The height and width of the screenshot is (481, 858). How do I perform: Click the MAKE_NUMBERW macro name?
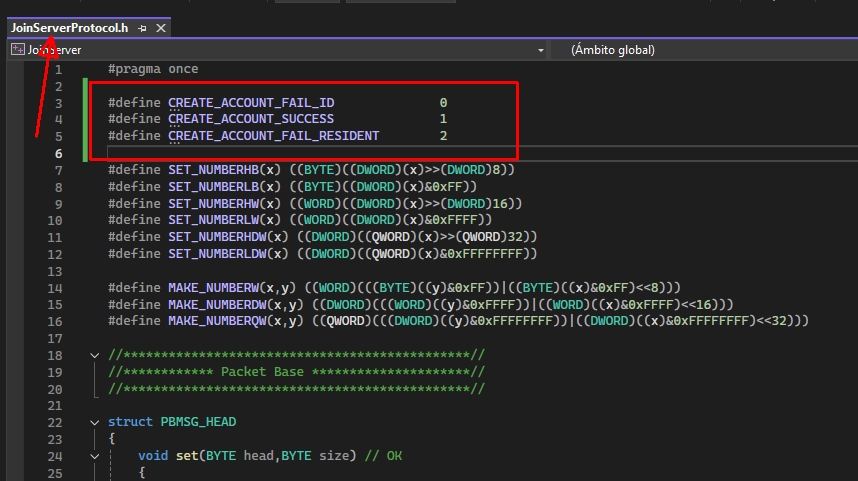pyautogui.click(x=213, y=287)
